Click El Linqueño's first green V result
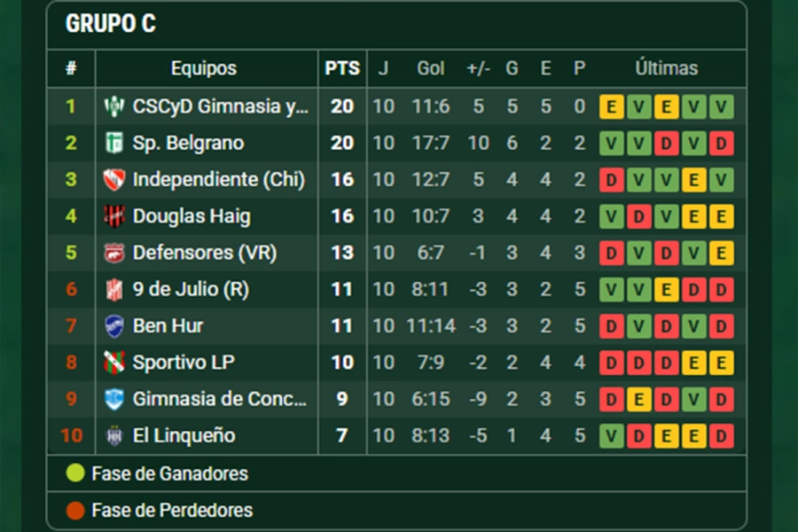 click(611, 435)
